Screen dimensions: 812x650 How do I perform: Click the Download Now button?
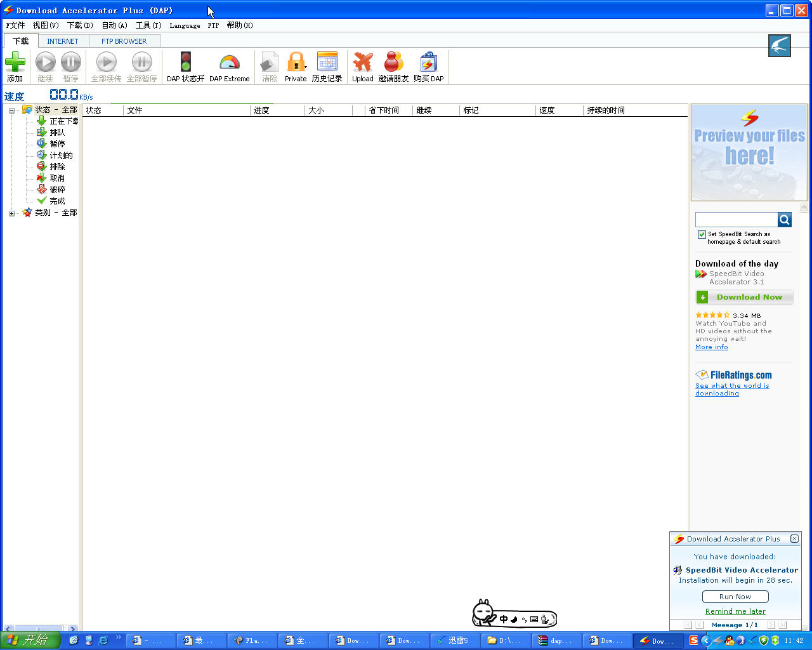pyautogui.click(x=744, y=297)
